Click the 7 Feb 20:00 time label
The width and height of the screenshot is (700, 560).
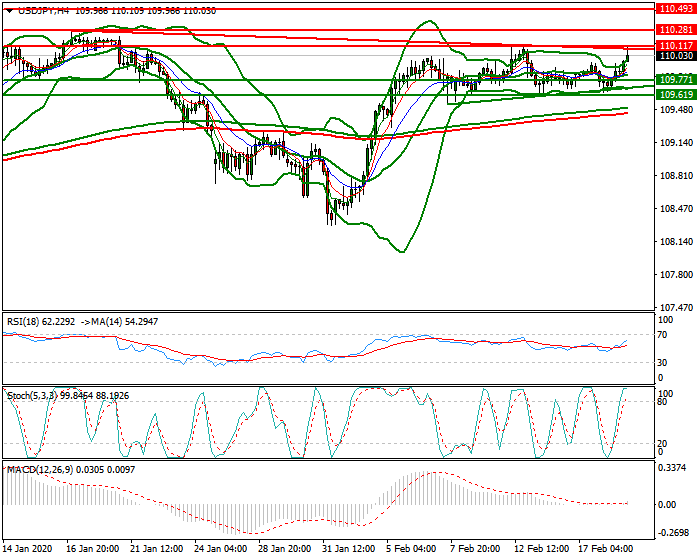point(475,549)
